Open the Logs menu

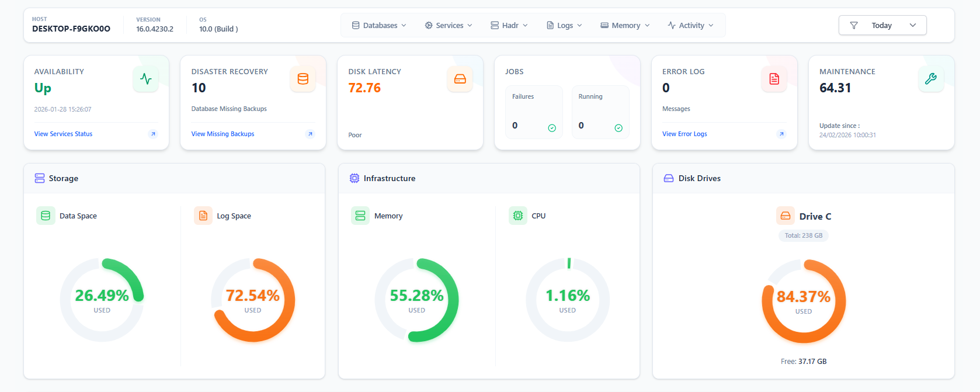click(564, 25)
